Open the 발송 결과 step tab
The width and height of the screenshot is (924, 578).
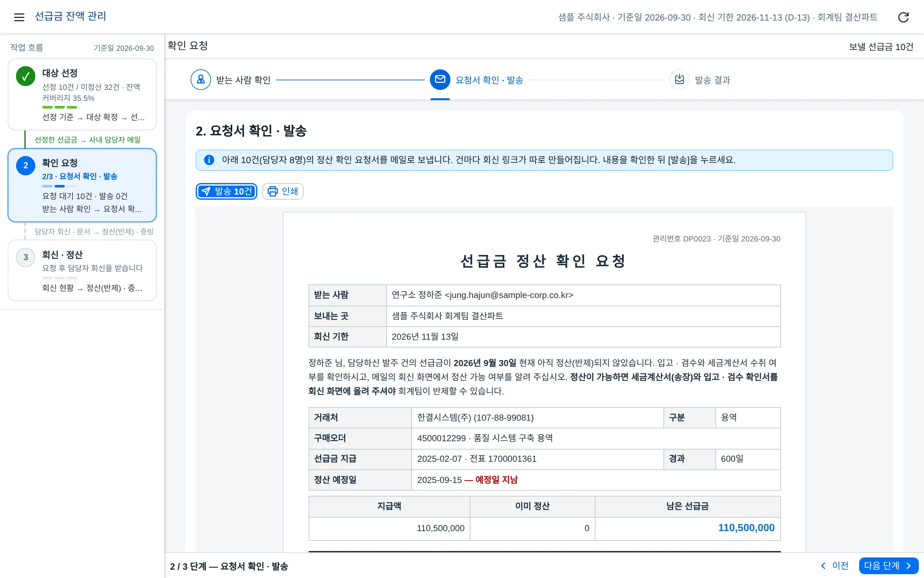(700, 80)
